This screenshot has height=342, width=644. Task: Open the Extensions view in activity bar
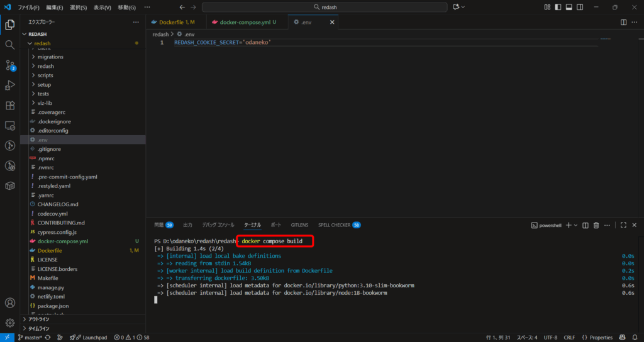(x=10, y=105)
